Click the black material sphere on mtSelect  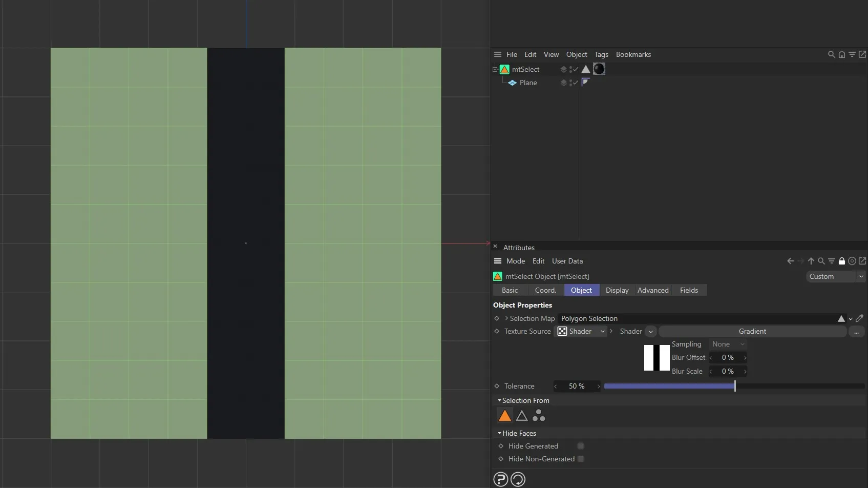point(599,69)
